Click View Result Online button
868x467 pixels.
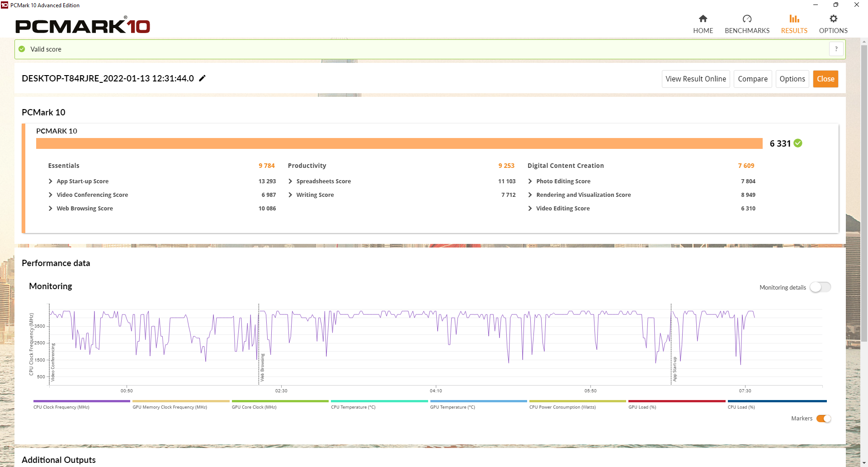click(x=696, y=79)
